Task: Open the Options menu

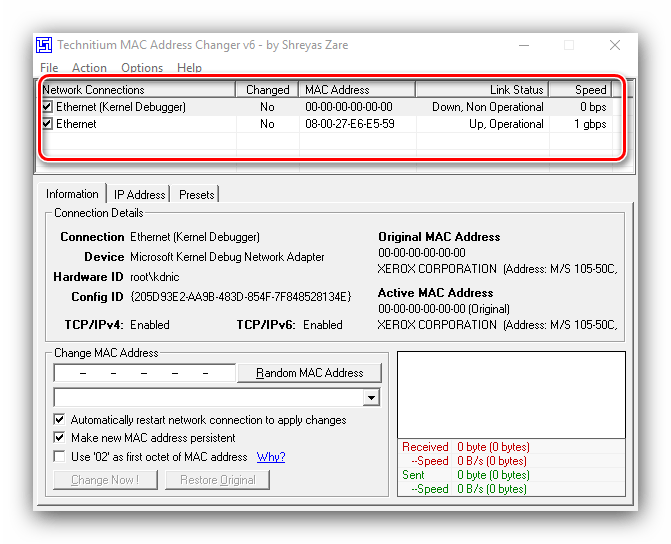Action: (x=142, y=68)
